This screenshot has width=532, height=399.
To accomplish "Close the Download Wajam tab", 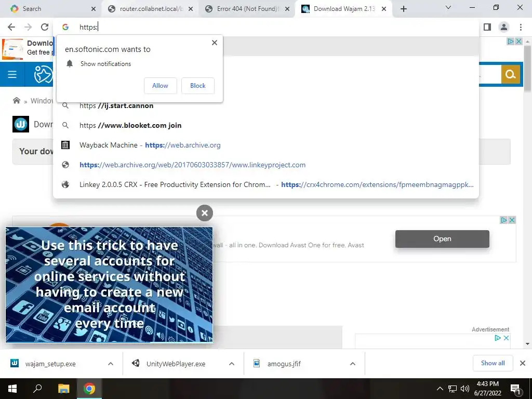I will 384,9.
